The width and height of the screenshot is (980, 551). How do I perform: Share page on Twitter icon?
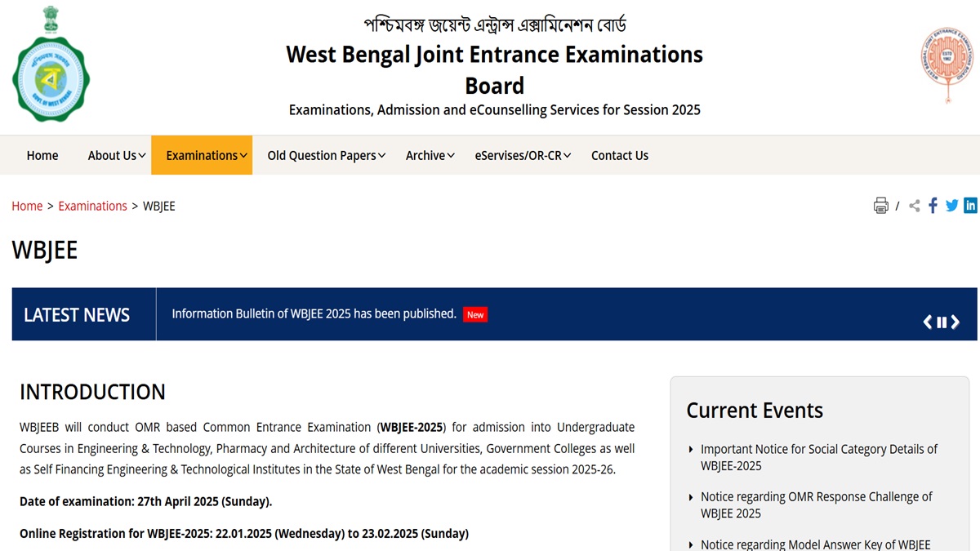[951, 206]
